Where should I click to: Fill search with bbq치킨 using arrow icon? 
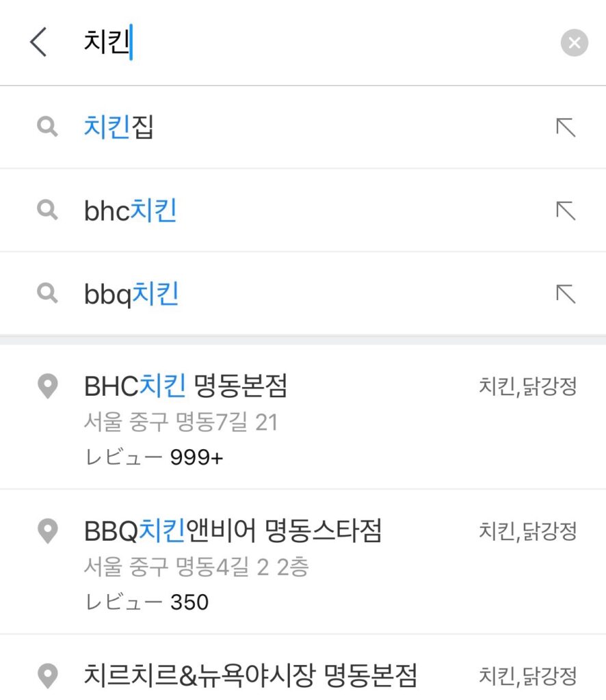click(x=566, y=294)
